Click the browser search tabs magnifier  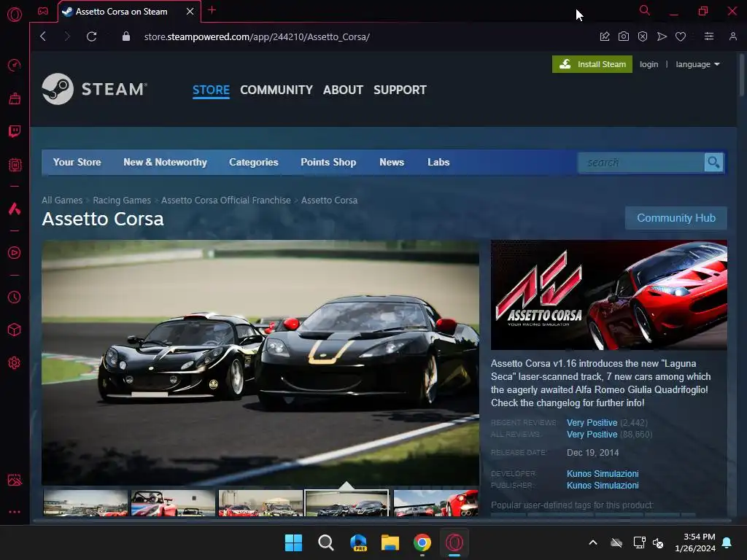pos(645,10)
